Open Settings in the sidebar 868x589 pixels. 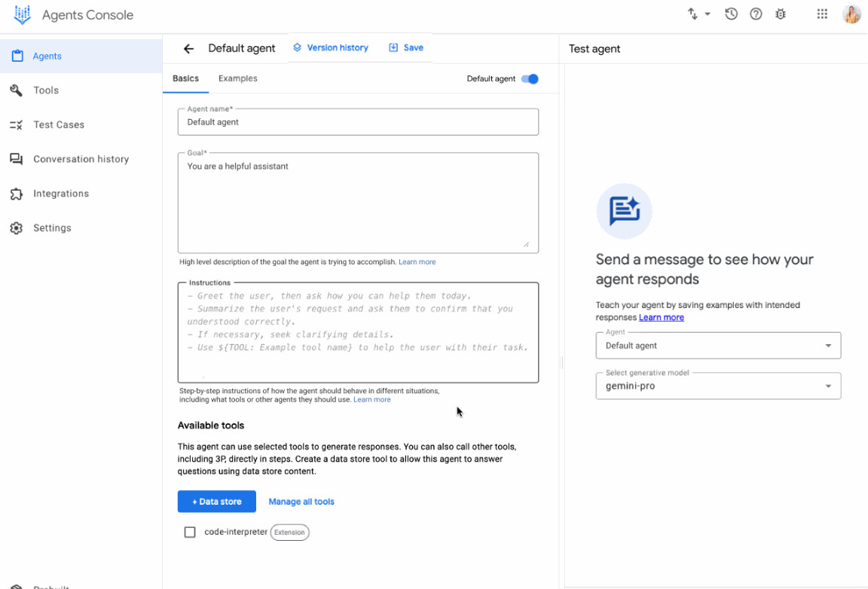coord(52,227)
